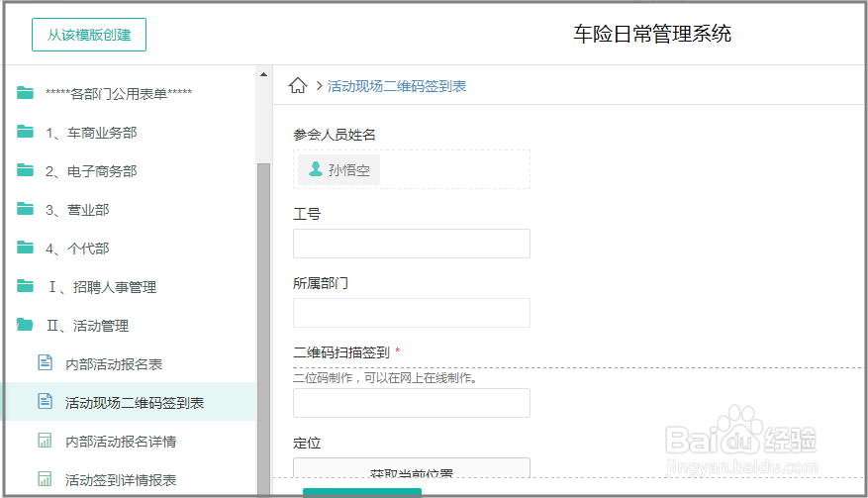
Task: Click folder icon for 车商业务部
Action: point(25,132)
